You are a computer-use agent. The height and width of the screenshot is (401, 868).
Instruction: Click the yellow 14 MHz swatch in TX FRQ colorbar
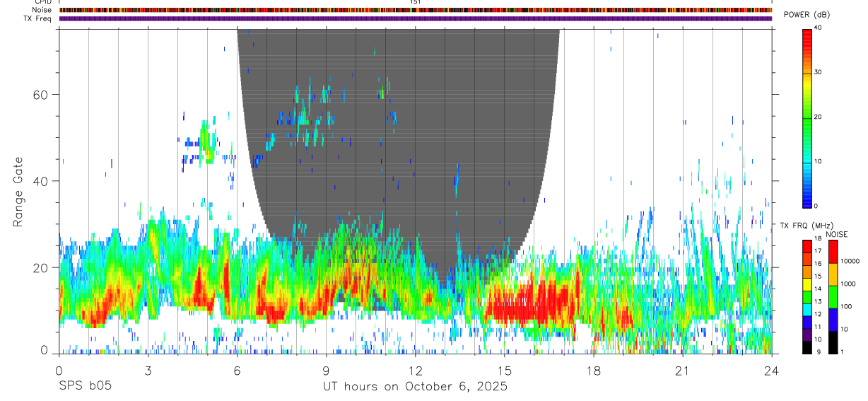[x=807, y=284]
